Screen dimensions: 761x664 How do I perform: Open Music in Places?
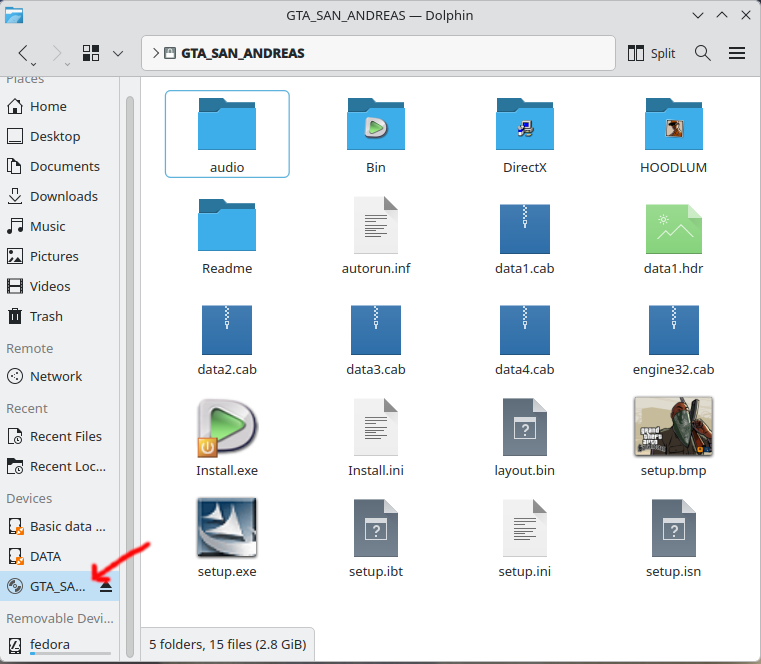[59, 226]
